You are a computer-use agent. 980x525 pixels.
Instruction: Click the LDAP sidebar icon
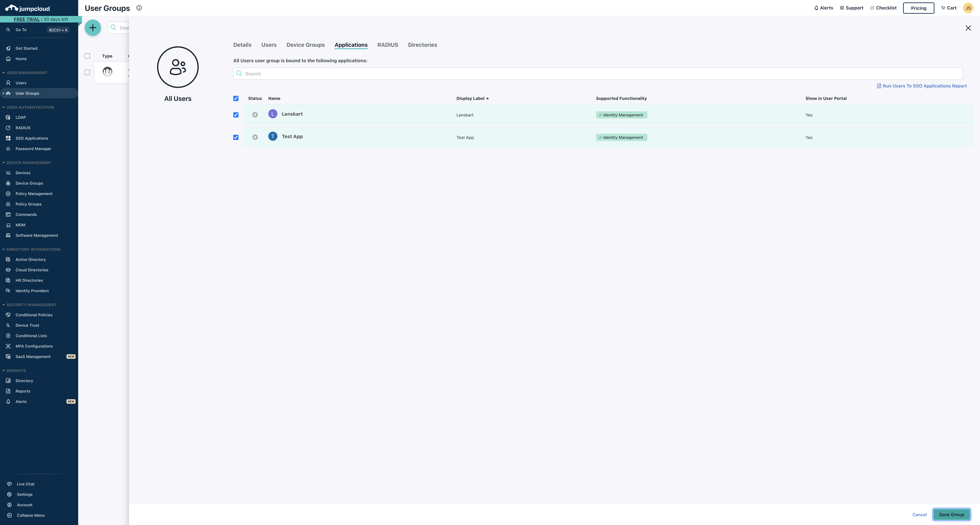pyautogui.click(x=8, y=117)
